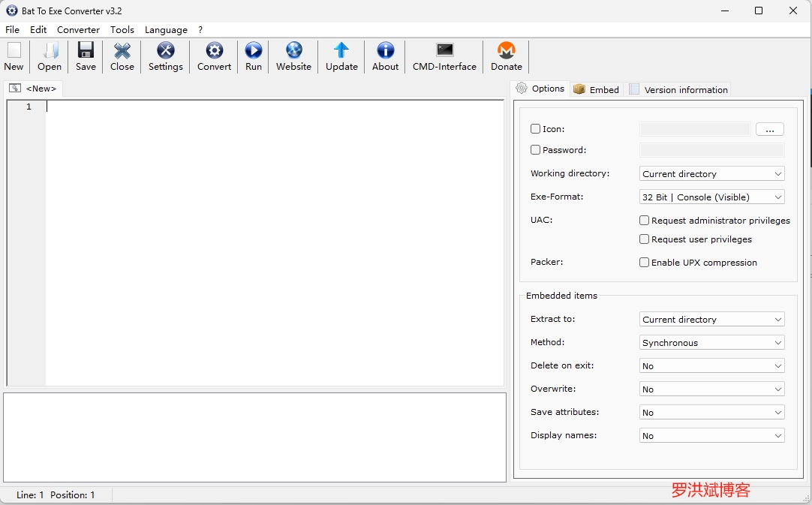Expand the Overwrite dropdown
Viewport: 812px width, 505px height.
click(712, 389)
